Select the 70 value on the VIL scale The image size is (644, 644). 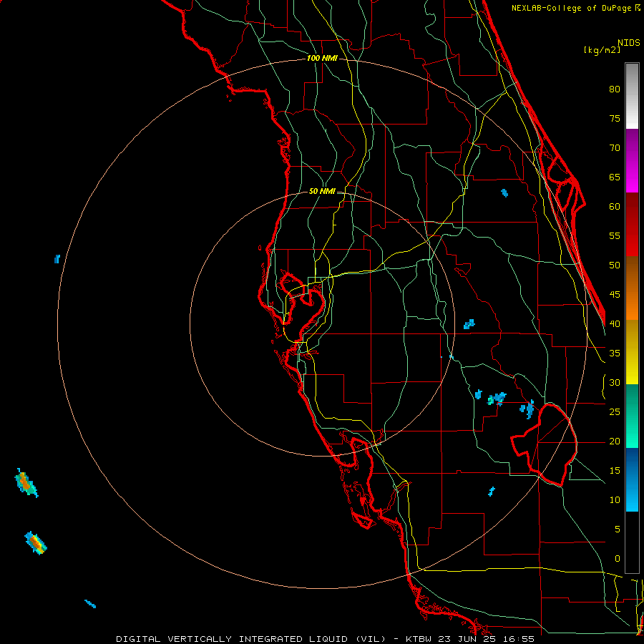click(x=615, y=148)
